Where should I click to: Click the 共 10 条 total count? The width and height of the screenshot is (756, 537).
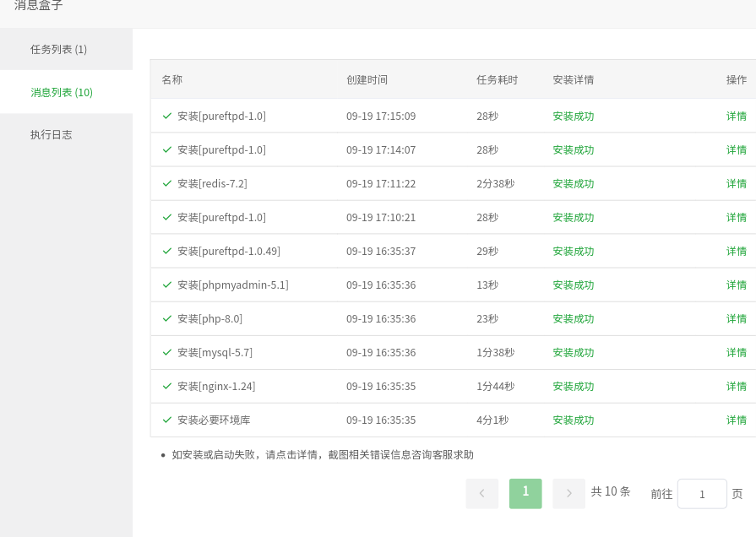611,491
